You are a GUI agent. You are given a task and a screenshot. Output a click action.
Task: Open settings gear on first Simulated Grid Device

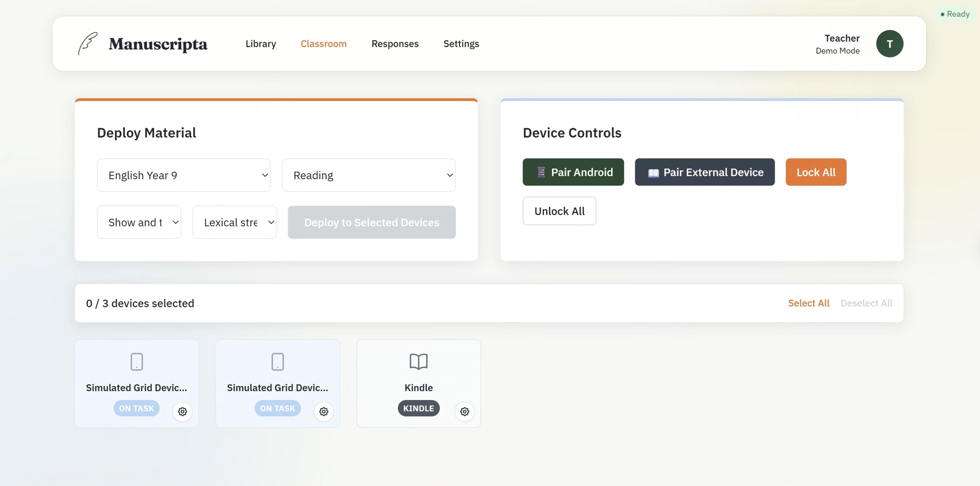coord(183,411)
